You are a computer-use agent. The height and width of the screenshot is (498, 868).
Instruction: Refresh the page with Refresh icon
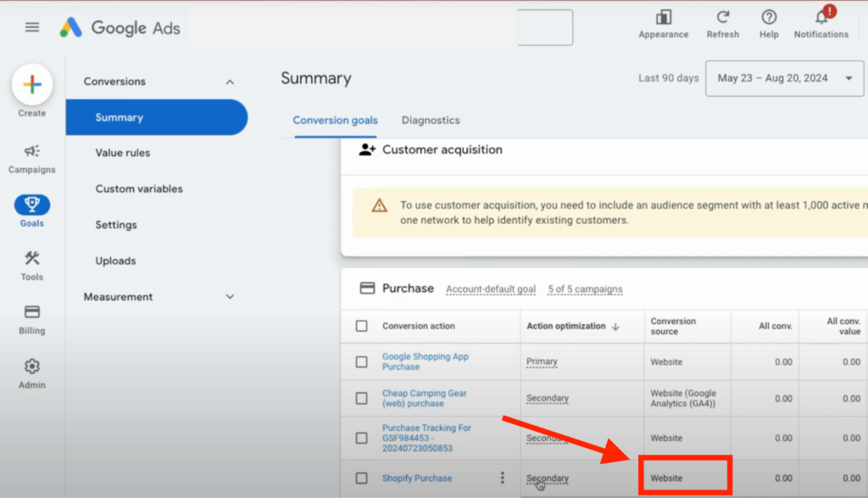(x=722, y=18)
